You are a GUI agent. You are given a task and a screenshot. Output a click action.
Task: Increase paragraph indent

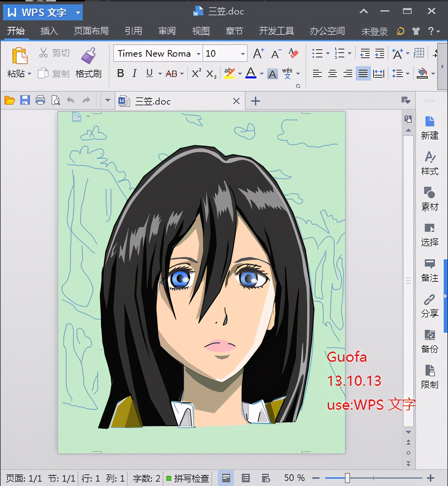click(380, 54)
